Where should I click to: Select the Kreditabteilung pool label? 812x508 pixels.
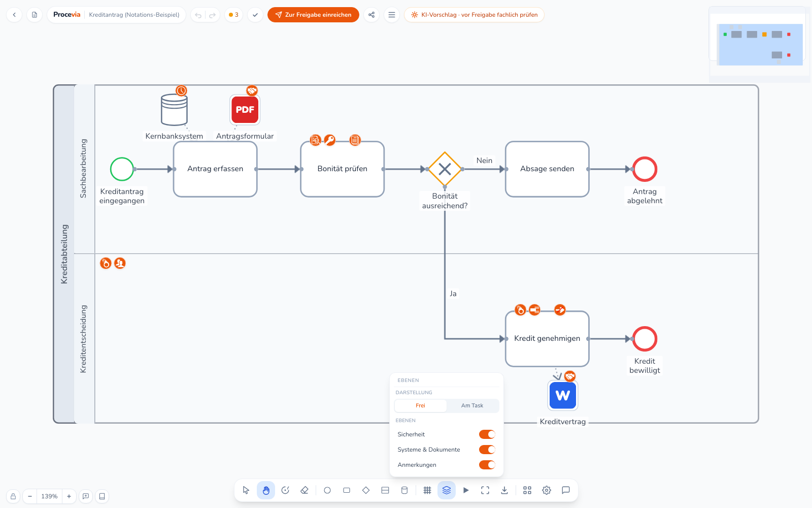pyautogui.click(x=64, y=254)
